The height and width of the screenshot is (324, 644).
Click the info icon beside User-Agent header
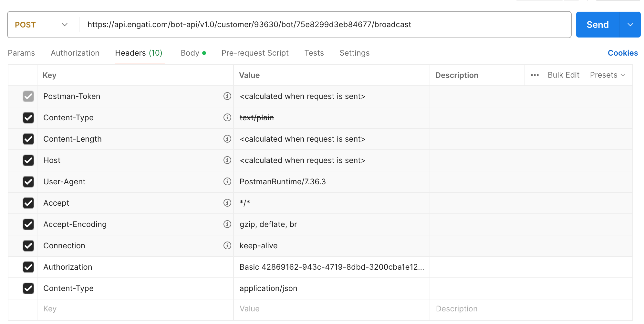(x=227, y=181)
